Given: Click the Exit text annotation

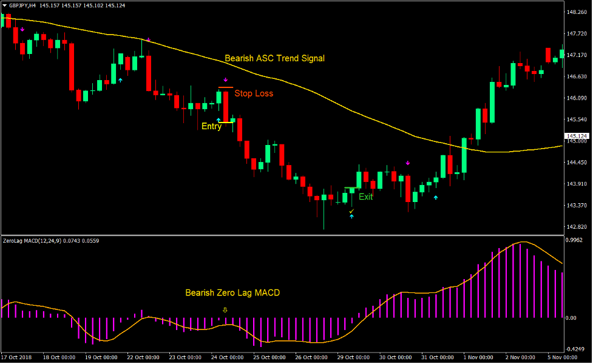Looking at the screenshot, I should coord(367,197).
